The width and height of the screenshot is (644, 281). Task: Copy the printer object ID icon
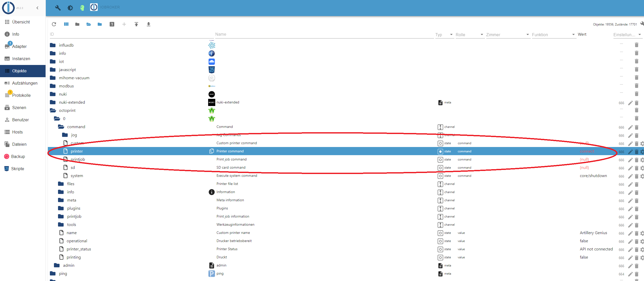pyautogui.click(x=211, y=151)
